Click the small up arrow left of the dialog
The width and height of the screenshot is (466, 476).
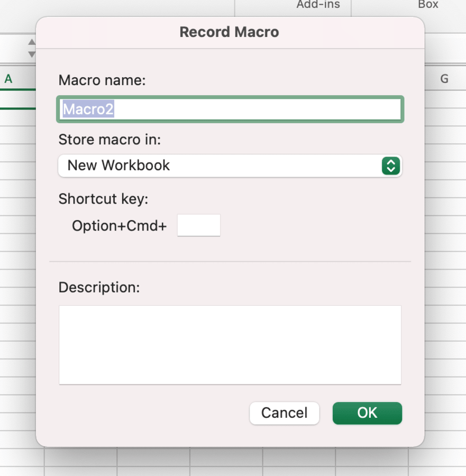coord(32,42)
